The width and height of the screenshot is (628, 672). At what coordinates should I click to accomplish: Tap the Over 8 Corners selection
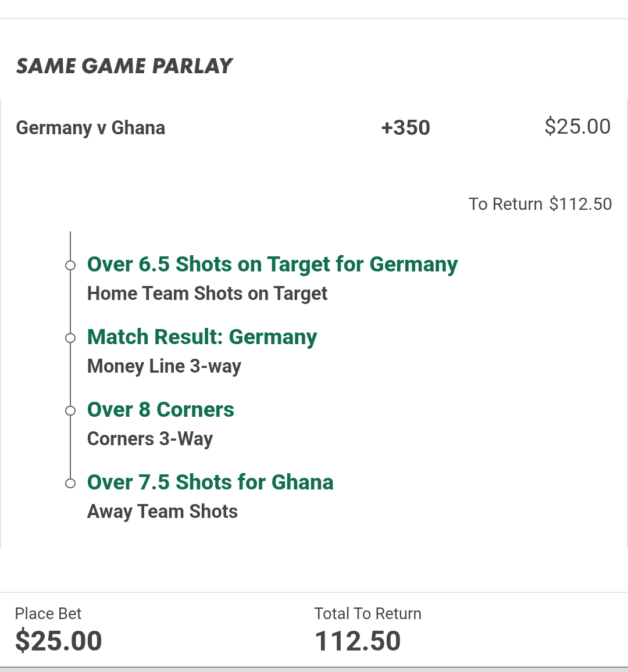[x=160, y=410]
